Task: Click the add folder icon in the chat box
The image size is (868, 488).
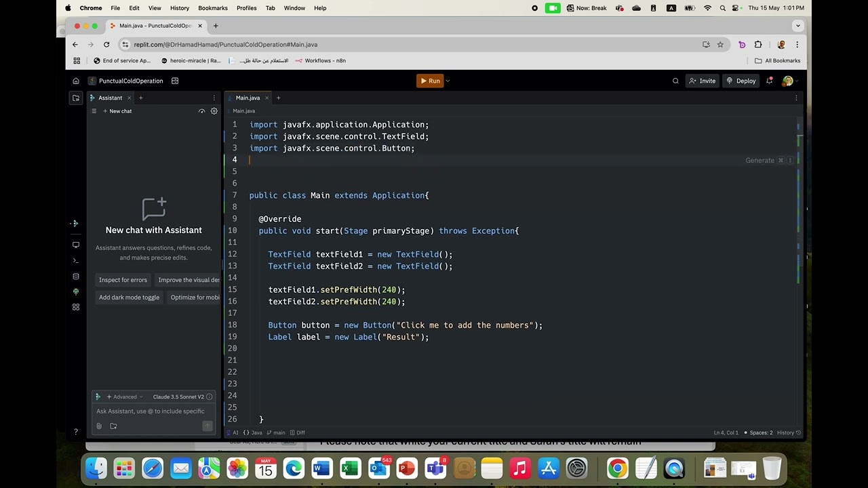Action: 113,426
